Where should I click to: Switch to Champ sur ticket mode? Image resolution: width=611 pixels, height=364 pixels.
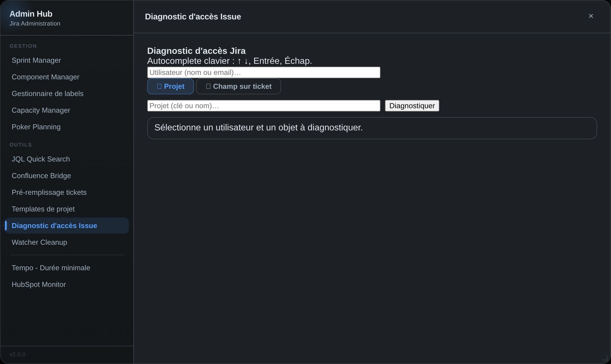pyautogui.click(x=238, y=86)
